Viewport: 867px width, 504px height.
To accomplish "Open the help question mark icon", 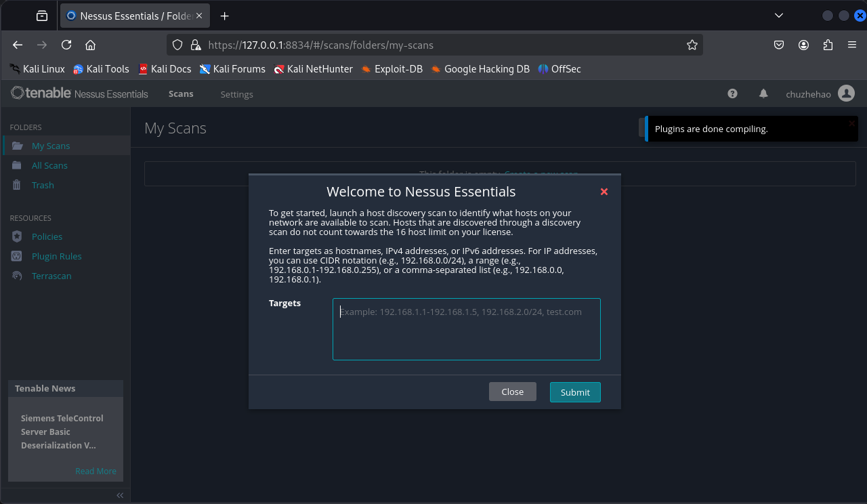I will [732, 94].
